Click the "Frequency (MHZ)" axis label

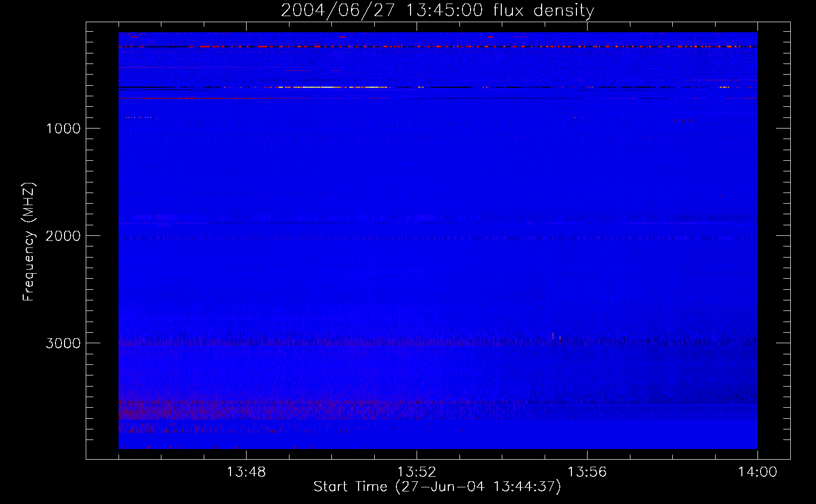(x=29, y=242)
